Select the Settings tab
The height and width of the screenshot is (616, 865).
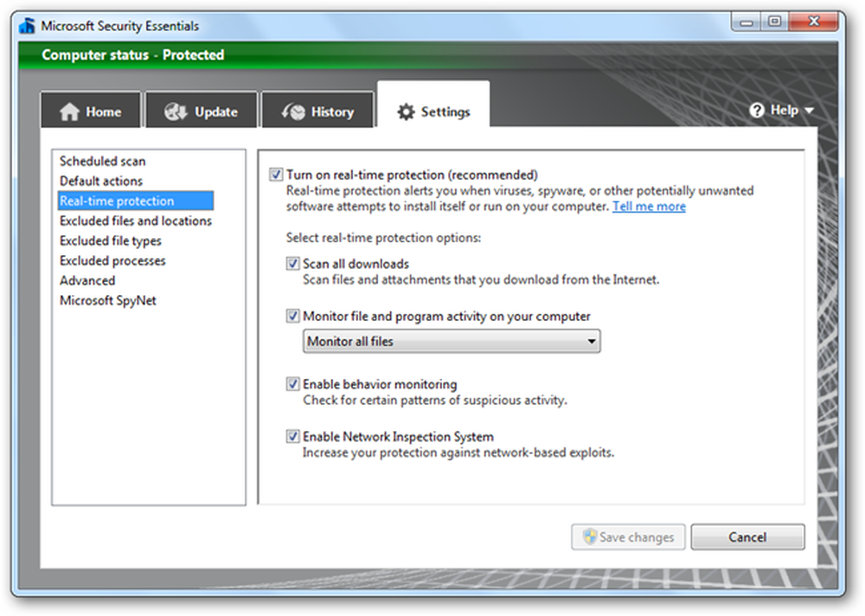[x=433, y=105]
